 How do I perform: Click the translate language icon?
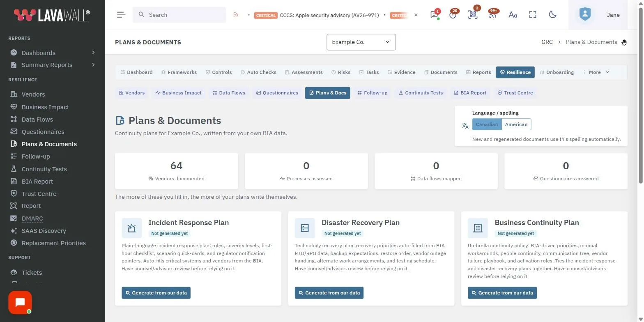[465, 126]
